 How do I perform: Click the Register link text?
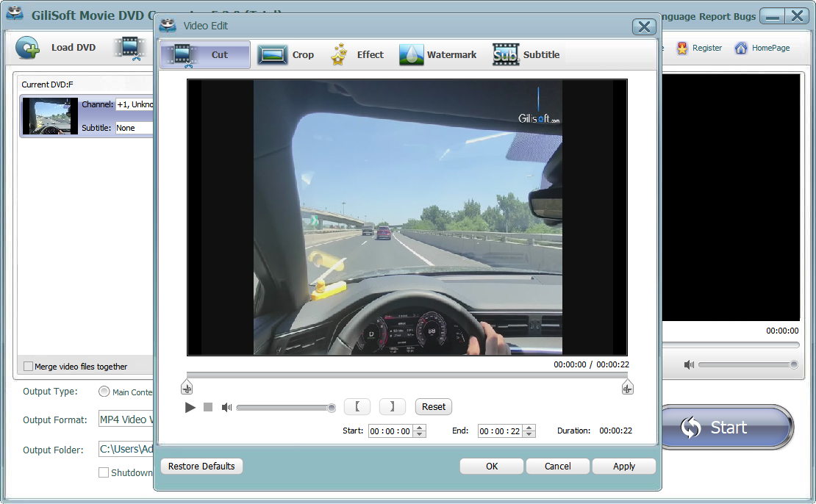pyautogui.click(x=707, y=48)
